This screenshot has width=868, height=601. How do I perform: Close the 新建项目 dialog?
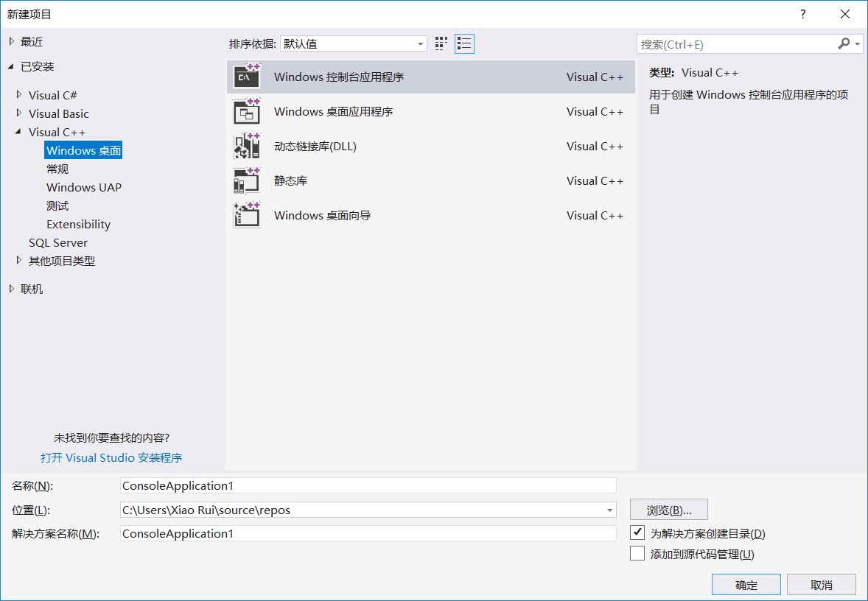pyautogui.click(x=844, y=15)
